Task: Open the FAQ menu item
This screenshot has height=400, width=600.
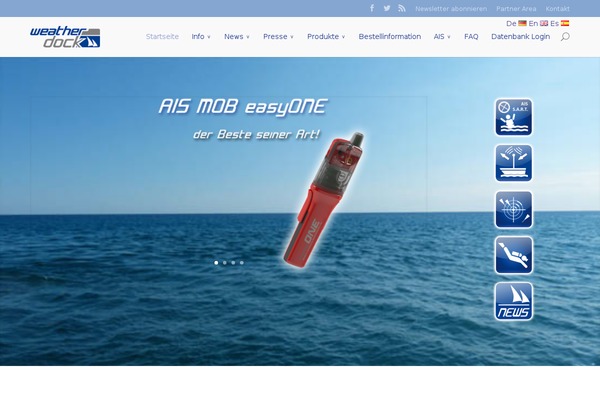Action: [x=471, y=37]
